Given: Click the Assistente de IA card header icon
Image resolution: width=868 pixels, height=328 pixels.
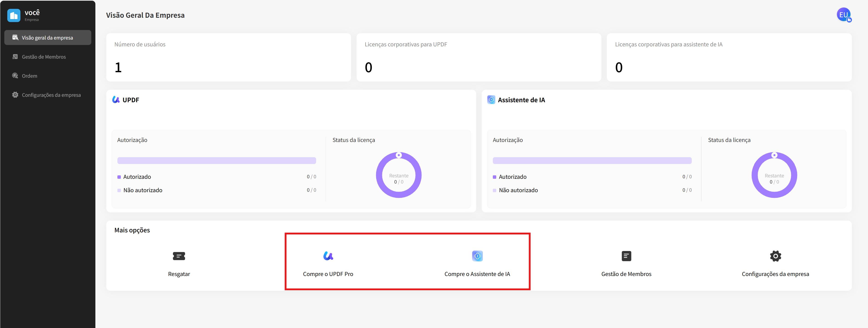Looking at the screenshot, I should [491, 99].
